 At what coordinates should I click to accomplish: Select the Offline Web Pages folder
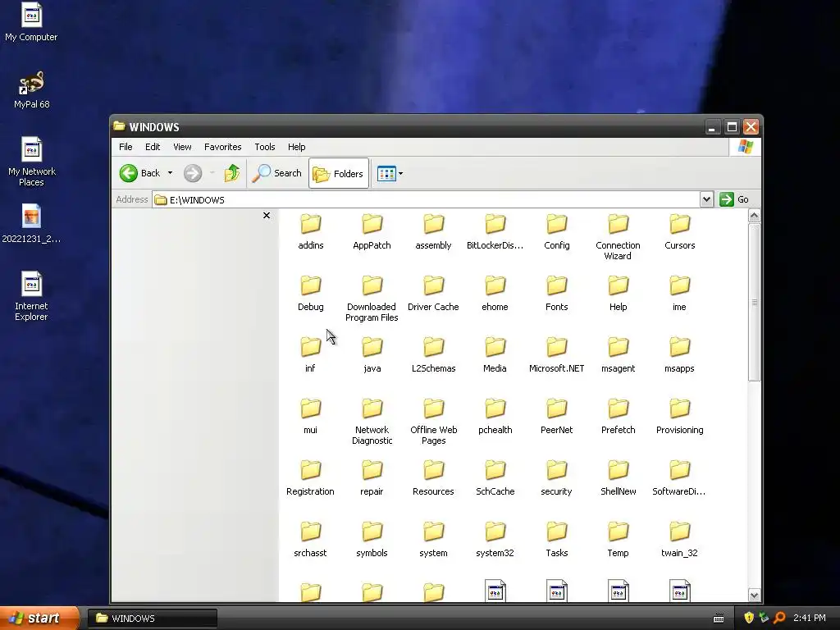point(433,422)
